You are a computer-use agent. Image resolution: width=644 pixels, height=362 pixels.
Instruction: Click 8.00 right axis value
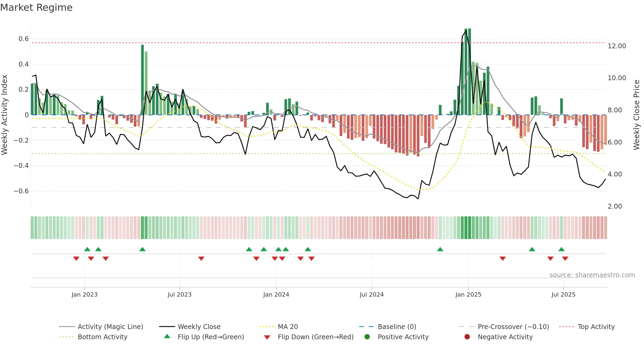click(x=615, y=110)
